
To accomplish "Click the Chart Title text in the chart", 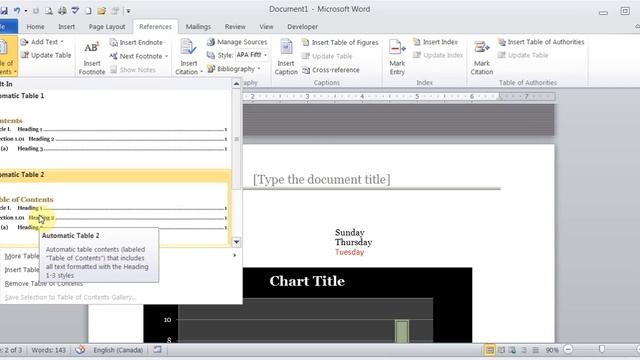I will click(x=307, y=281).
